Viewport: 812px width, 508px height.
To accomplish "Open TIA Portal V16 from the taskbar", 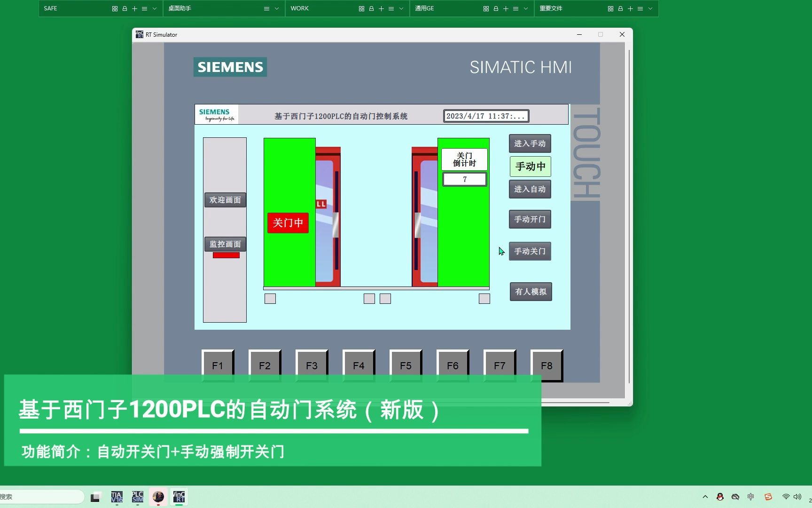I will pyautogui.click(x=117, y=497).
